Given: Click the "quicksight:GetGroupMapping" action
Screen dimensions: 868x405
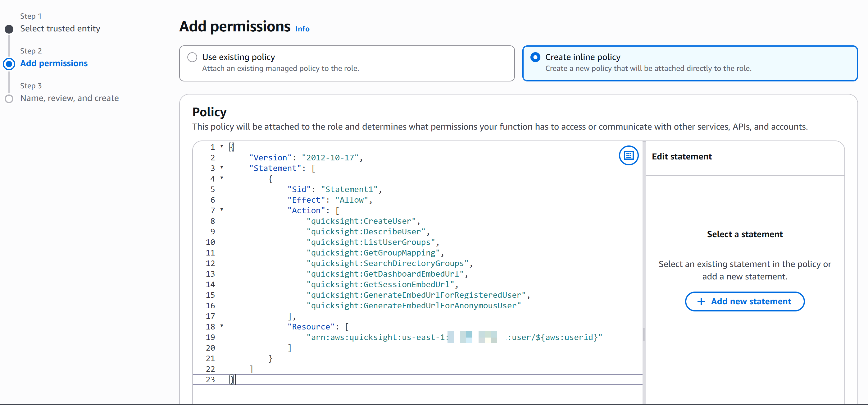Looking at the screenshot, I should [373, 253].
